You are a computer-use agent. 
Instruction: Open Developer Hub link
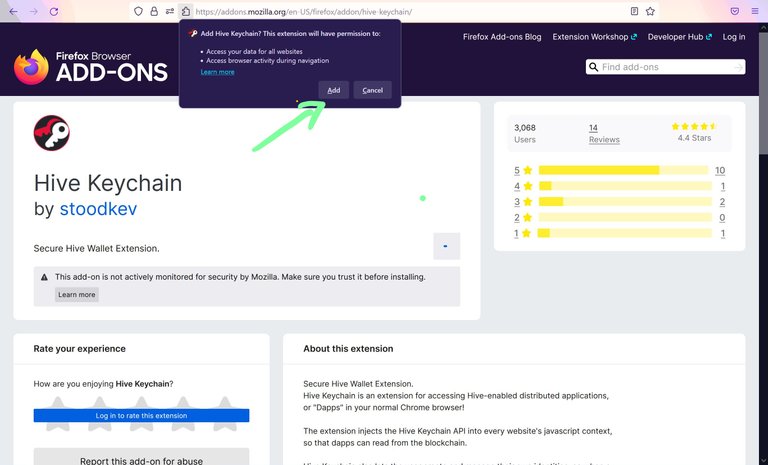(679, 37)
